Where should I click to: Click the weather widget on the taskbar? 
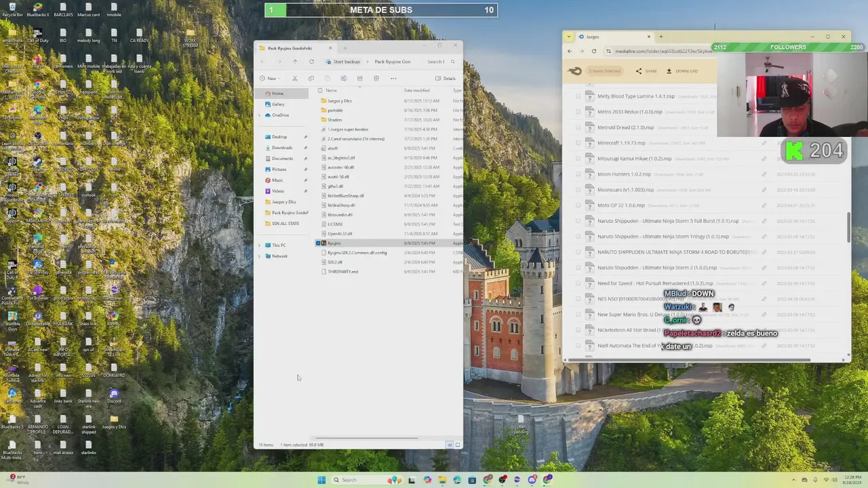point(19,480)
